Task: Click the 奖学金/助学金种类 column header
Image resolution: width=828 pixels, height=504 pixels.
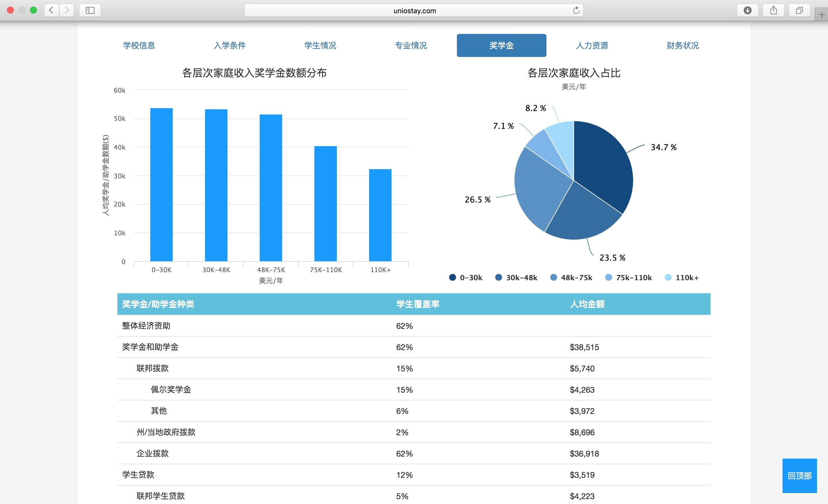Action: [x=158, y=304]
